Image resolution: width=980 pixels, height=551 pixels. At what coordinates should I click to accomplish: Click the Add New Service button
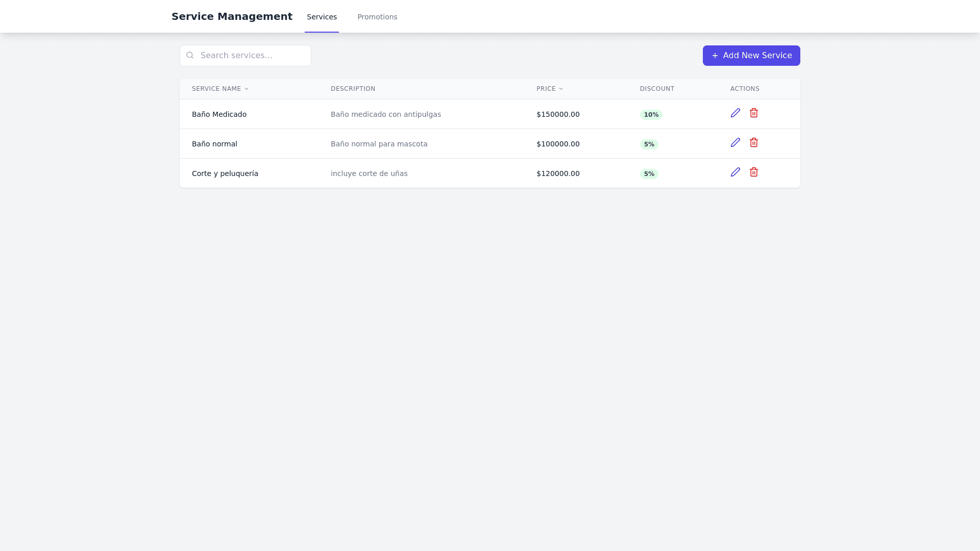tap(751, 56)
